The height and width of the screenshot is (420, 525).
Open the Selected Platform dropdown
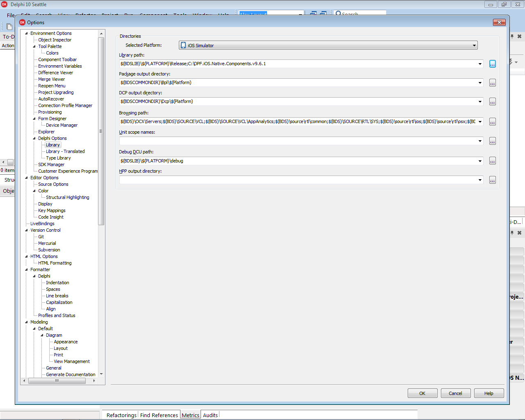[x=474, y=46]
